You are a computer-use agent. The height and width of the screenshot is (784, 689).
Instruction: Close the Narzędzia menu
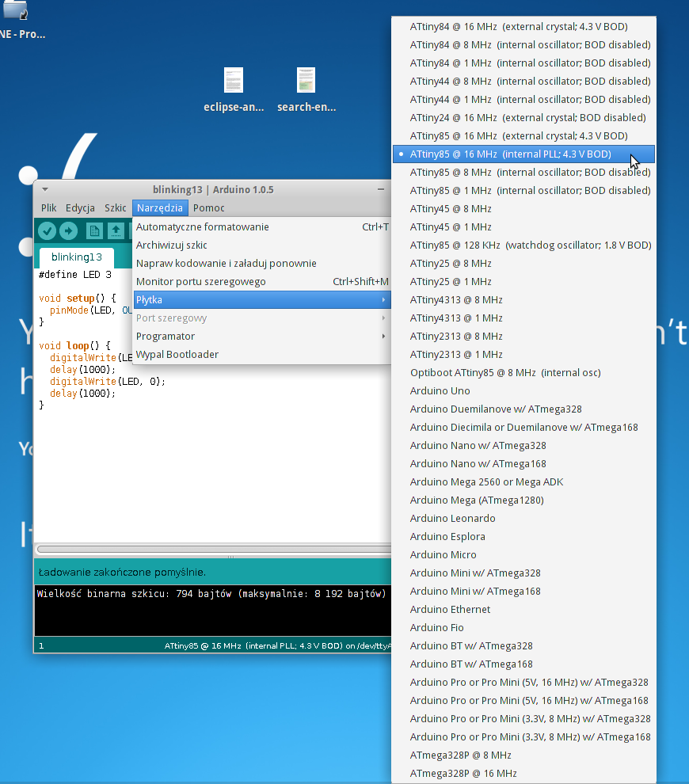click(x=160, y=208)
